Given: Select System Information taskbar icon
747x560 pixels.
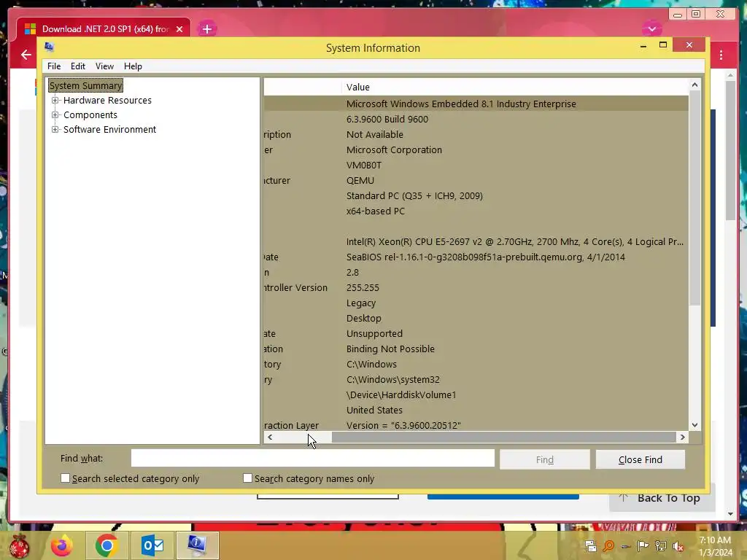Looking at the screenshot, I should click(197, 545).
